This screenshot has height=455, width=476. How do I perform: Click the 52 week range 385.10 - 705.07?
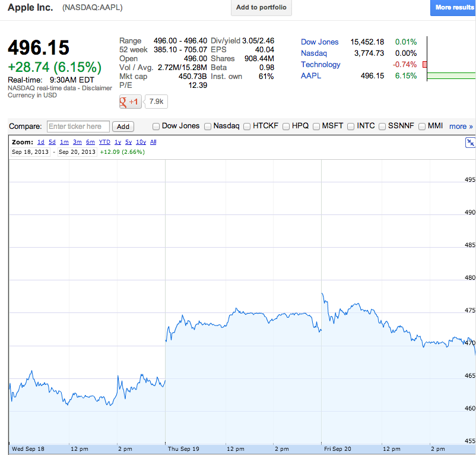tap(180, 49)
